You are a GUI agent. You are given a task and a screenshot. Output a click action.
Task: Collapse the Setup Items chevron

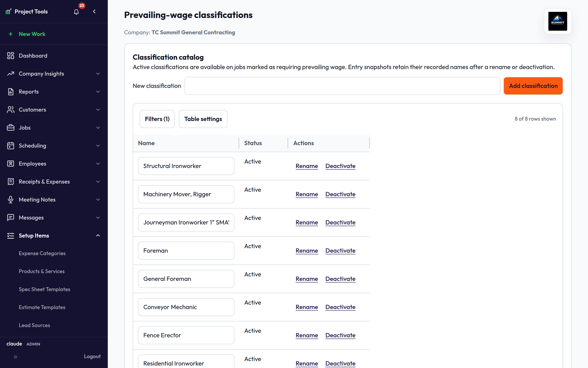coord(98,236)
